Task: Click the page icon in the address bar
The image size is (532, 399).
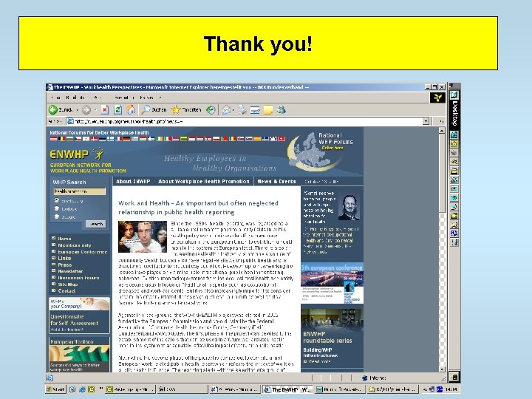Action: [x=70, y=121]
